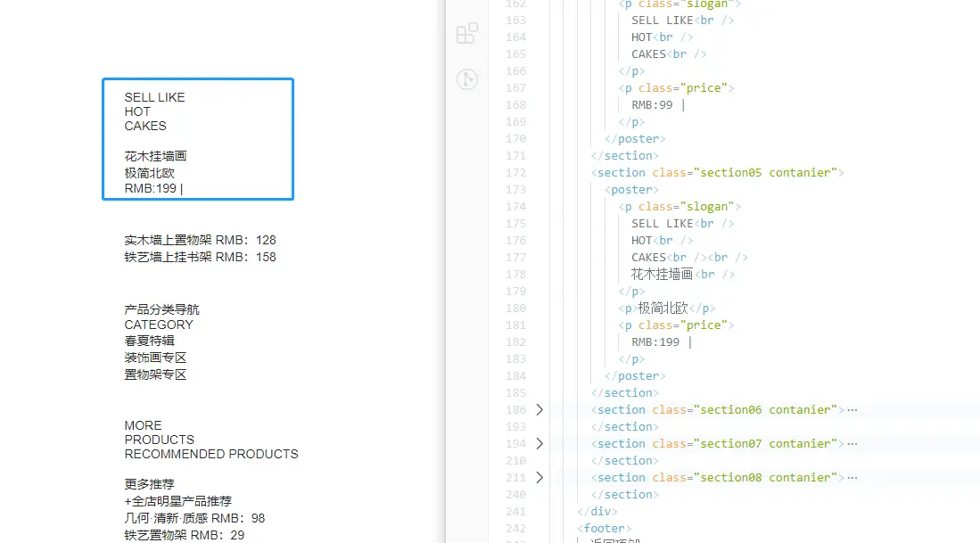Image resolution: width=980 pixels, height=543 pixels.
Task: Click line number 240 in gutter
Action: coord(515,494)
